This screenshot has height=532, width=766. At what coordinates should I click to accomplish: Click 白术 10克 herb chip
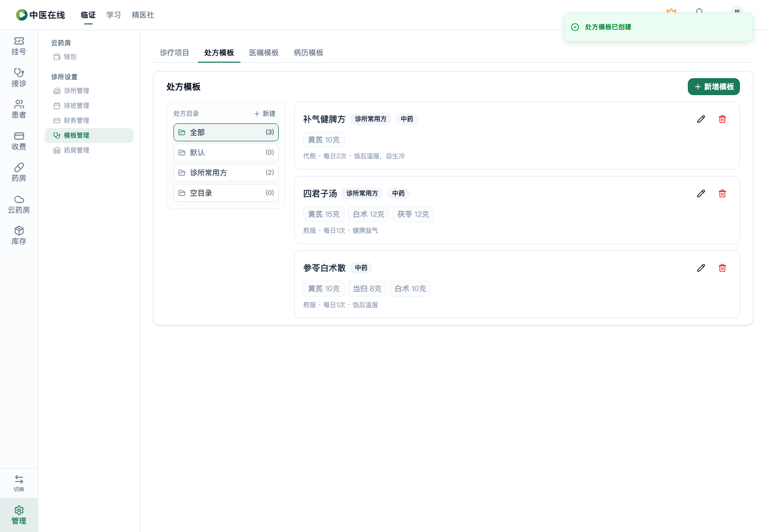point(410,289)
